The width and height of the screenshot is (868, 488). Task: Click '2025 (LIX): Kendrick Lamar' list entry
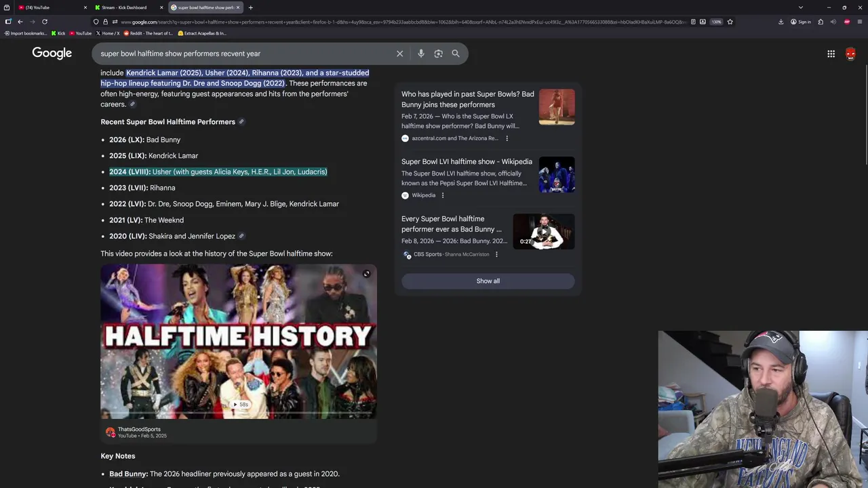153,156
